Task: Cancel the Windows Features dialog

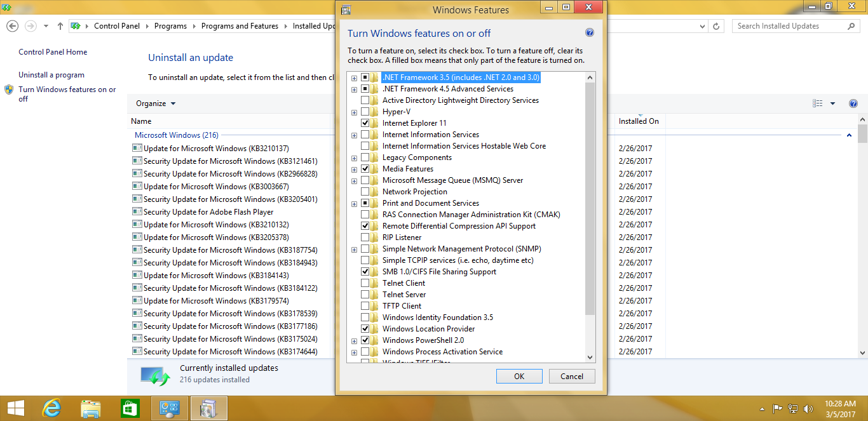Action: [x=572, y=376]
